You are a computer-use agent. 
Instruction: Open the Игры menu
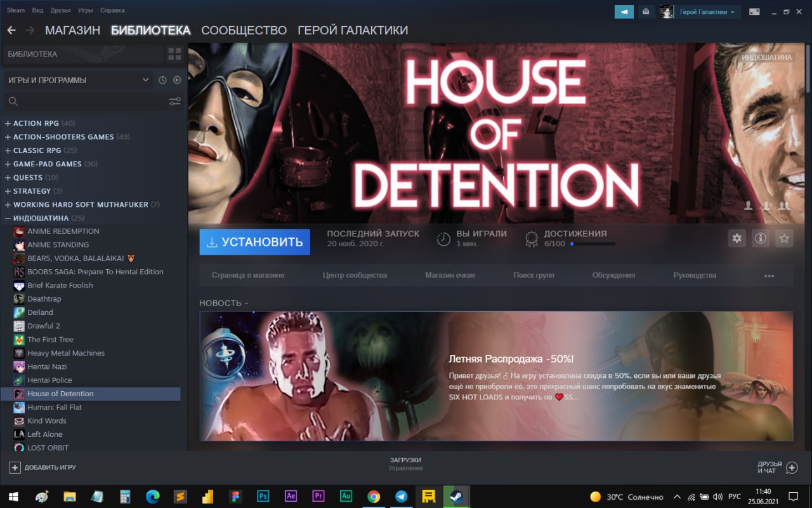[86, 10]
